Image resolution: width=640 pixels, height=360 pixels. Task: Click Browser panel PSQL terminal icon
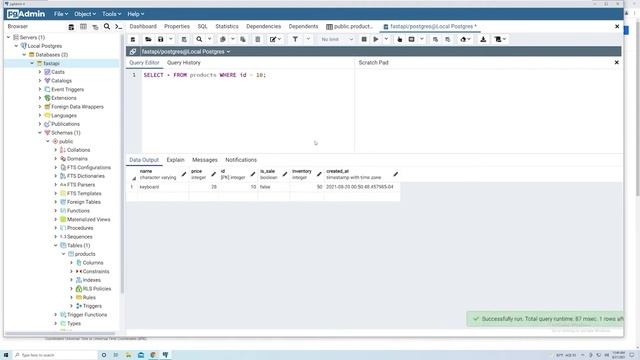118,27
